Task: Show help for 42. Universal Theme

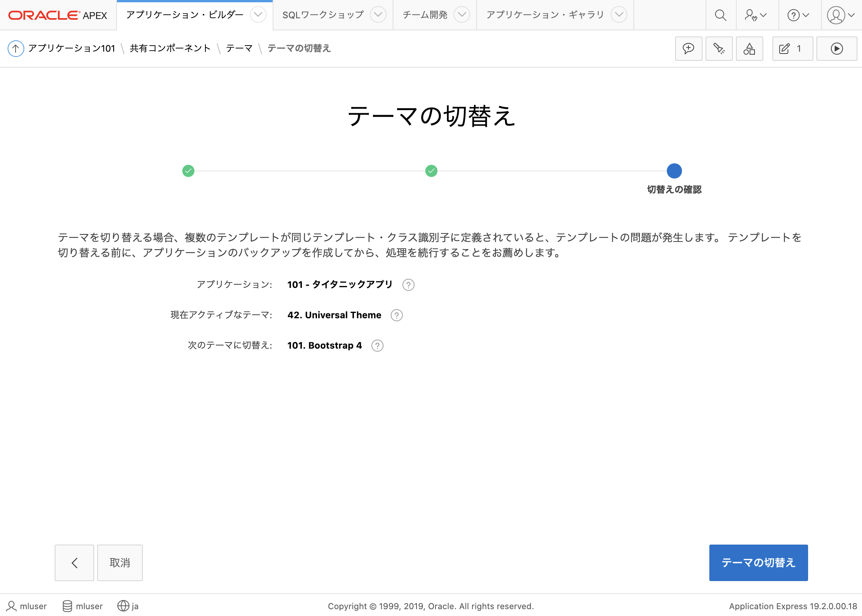Action: (x=396, y=315)
